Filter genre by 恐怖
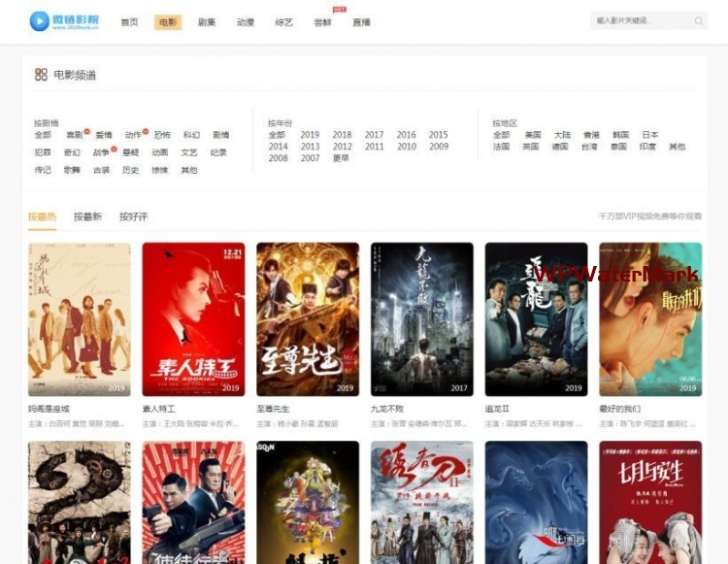This screenshot has height=564, width=728. pos(162,135)
